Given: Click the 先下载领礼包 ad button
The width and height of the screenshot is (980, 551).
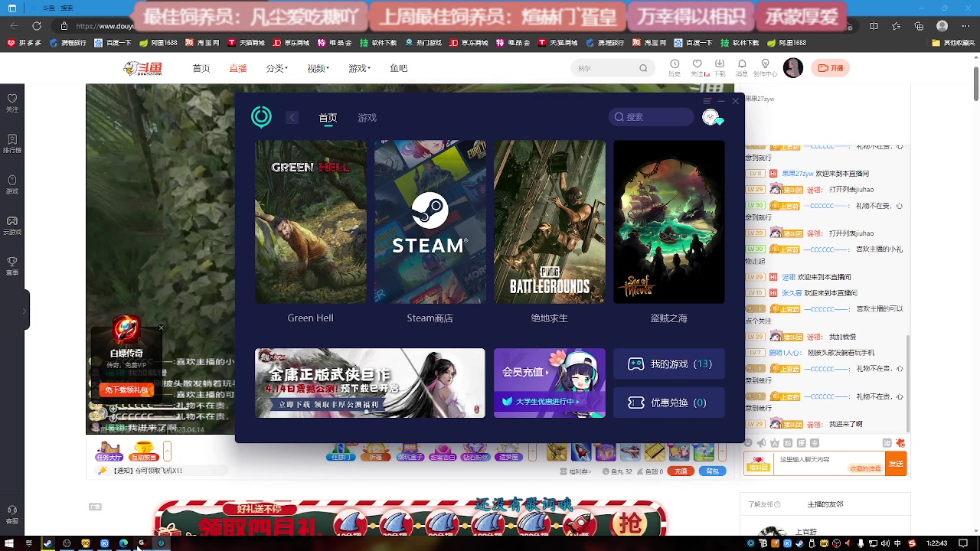Looking at the screenshot, I should pyautogui.click(x=126, y=390).
